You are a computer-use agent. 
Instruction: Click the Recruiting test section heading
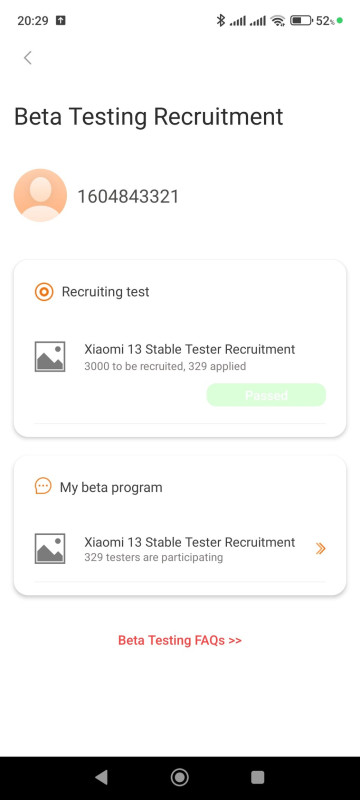click(106, 292)
